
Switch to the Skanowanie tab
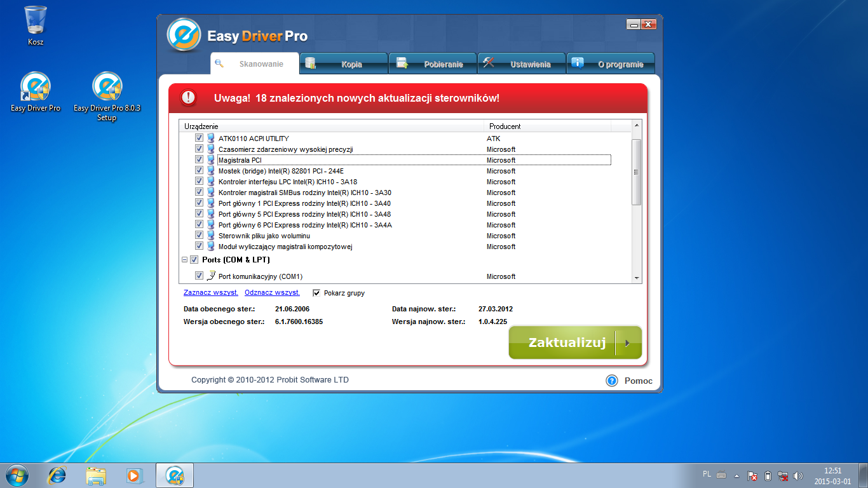[x=255, y=64]
